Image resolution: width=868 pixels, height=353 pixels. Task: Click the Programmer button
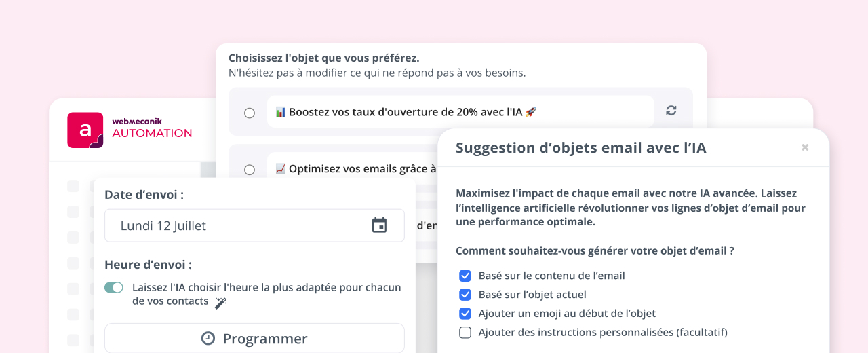tap(254, 338)
